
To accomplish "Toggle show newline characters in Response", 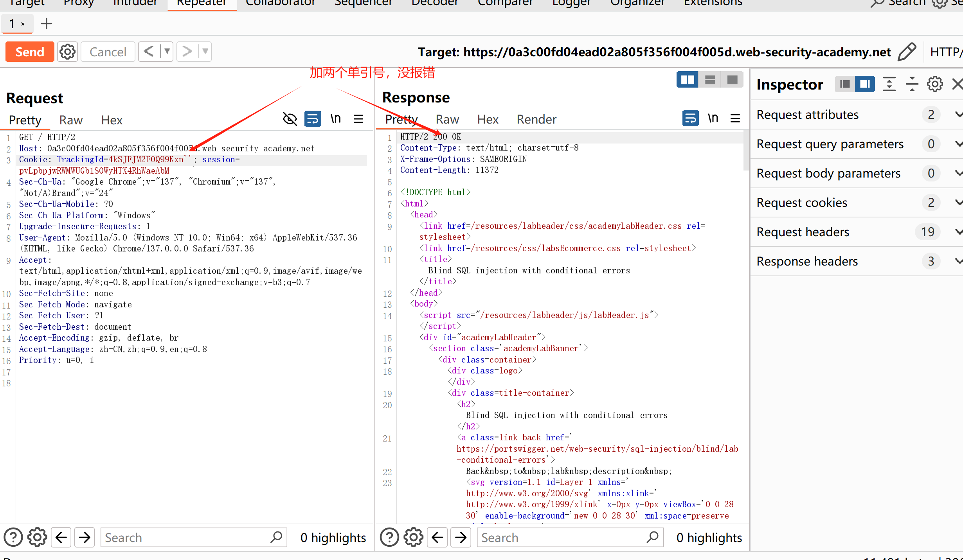I will (713, 118).
